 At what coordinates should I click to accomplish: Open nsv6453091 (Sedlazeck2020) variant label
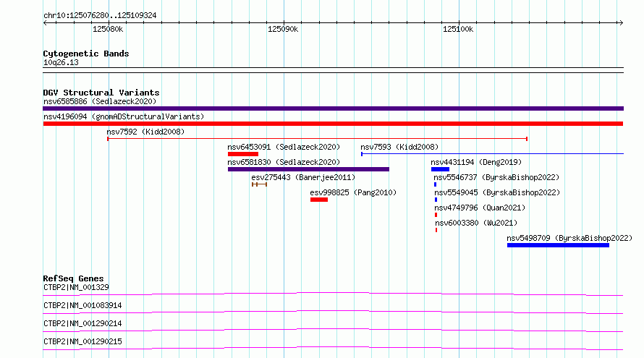[x=284, y=147]
